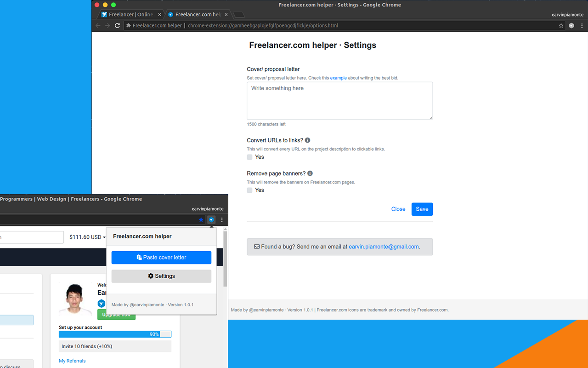Click the blue Freelancer badge beside profile photo

[102, 304]
